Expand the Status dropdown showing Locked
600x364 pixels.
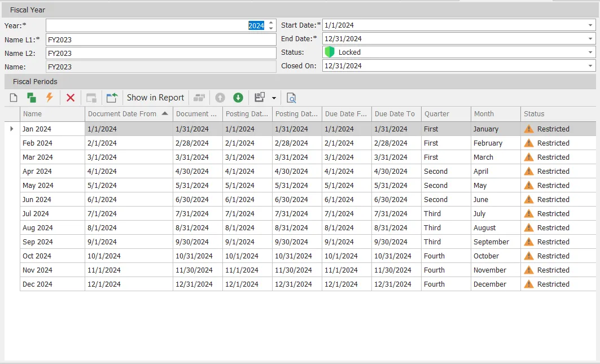tap(590, 52)
